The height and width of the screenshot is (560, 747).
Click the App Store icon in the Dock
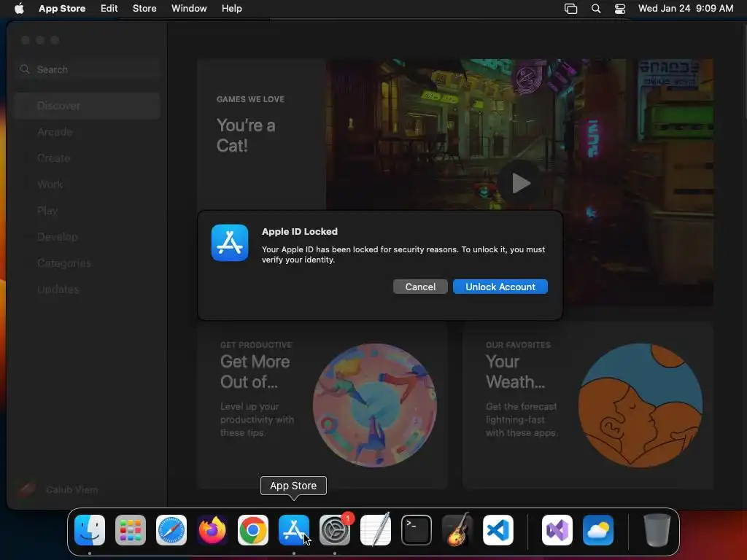pyautogui.click(x=294, y=530)
